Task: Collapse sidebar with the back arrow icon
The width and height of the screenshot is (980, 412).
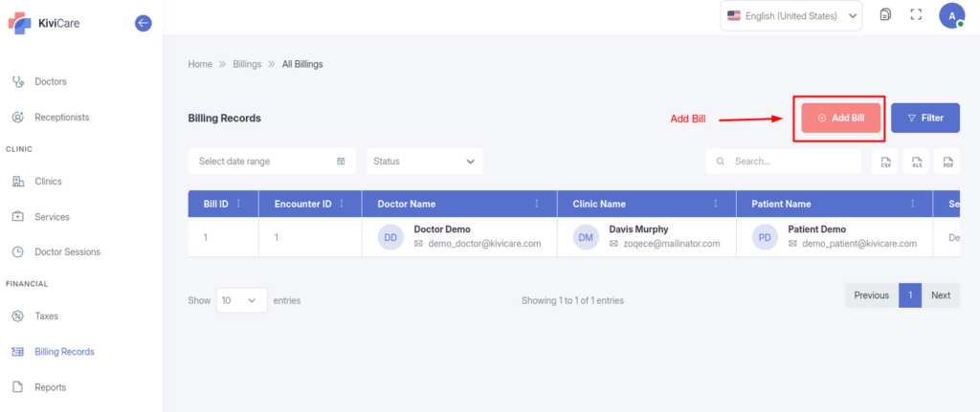Action: point(144,23)
